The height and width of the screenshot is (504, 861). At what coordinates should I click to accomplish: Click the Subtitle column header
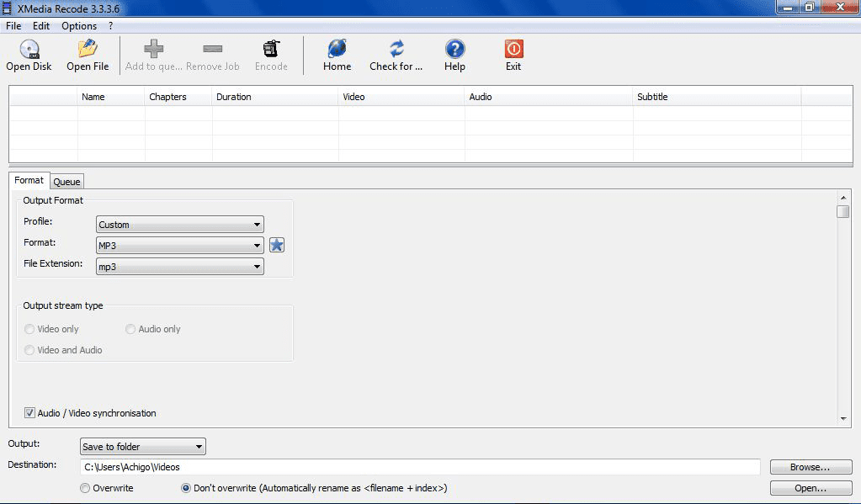tap(716, 97)
